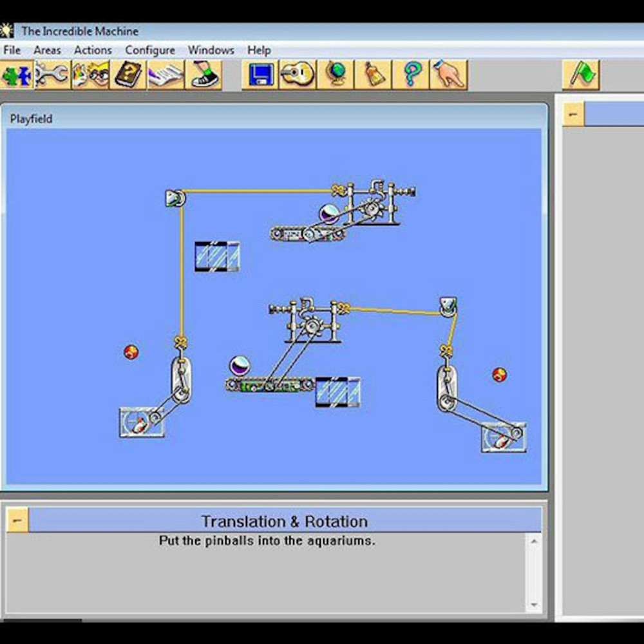Click the sneaker toolbar icon

coord(204,75)
